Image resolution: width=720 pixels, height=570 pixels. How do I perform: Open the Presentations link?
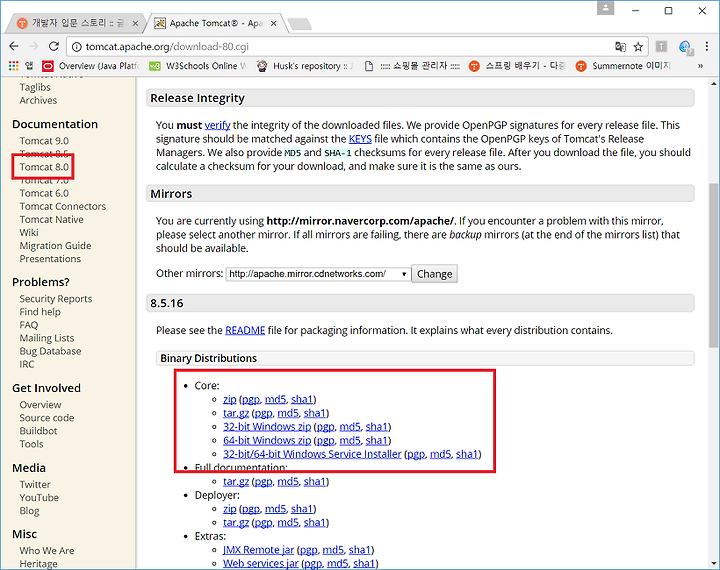click(50, 259)
